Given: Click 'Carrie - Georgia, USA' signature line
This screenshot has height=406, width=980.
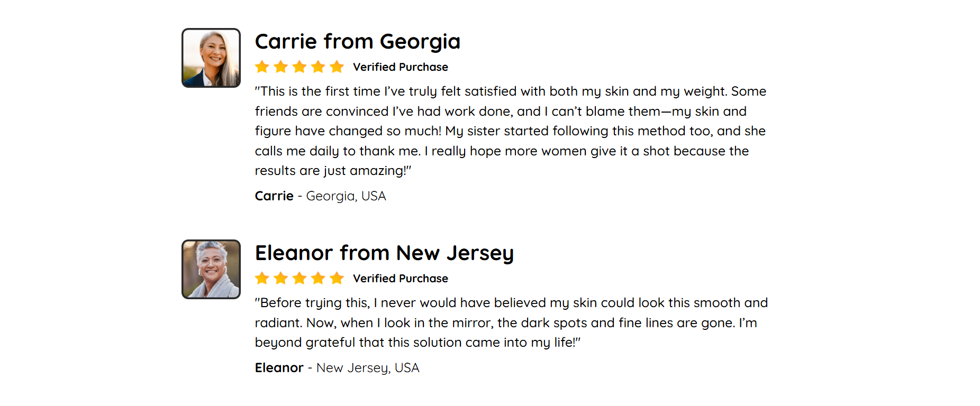Looking at the screenshot, I should coord(321,196).
